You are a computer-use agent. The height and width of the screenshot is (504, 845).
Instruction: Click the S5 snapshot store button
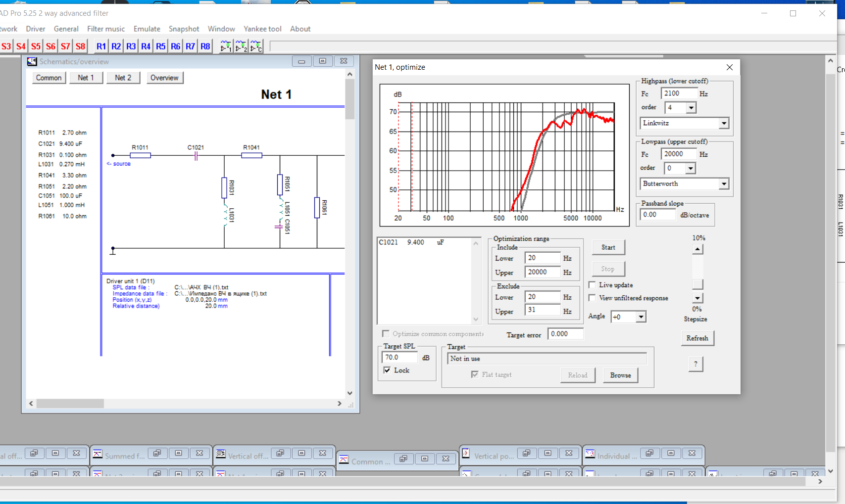point(36,46)
